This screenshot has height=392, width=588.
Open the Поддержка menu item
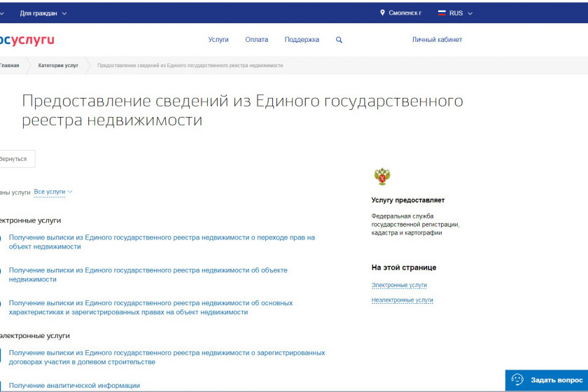[x=302, y=40]
